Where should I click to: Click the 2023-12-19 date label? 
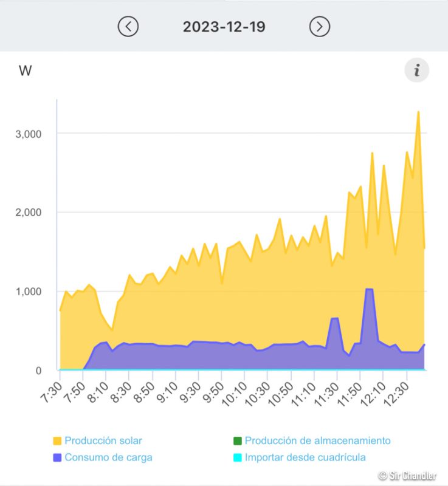point(224,27)
